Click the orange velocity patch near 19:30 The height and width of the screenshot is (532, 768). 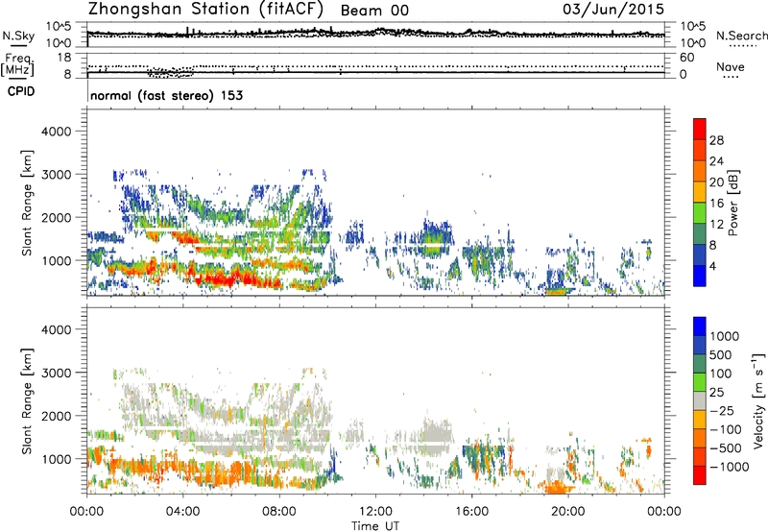pyautogui.click(x=556, y=488)
